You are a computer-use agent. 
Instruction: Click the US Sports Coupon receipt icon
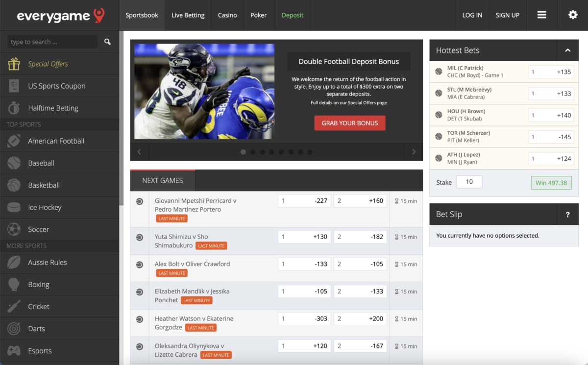14,86
